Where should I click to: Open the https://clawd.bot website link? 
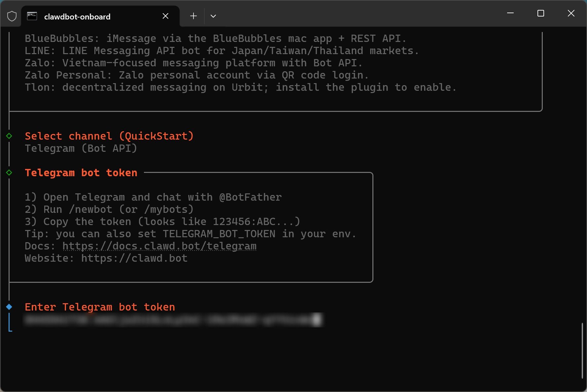(134, 258)
